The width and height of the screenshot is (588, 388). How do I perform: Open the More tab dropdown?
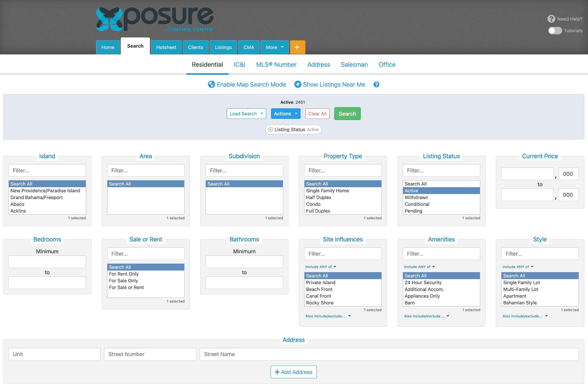(x=274, y=47)
